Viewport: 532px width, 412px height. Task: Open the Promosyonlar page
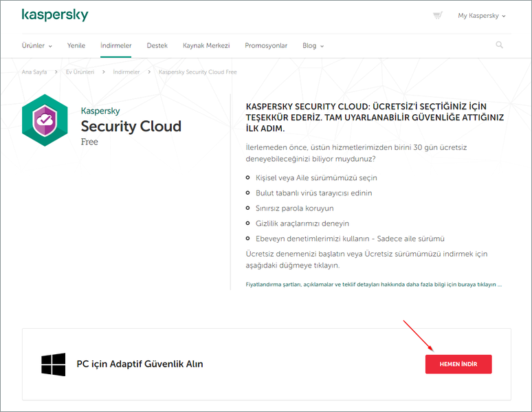tap(266, 45)
